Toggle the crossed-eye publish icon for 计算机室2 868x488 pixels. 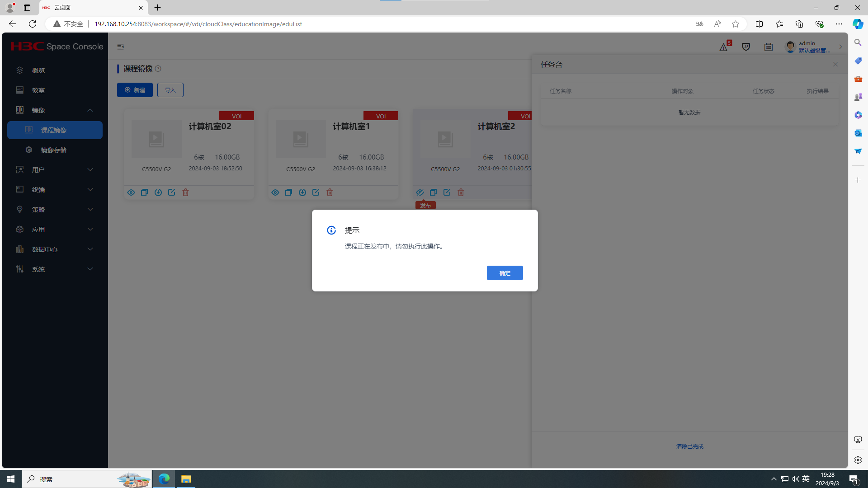click(420, 192)
